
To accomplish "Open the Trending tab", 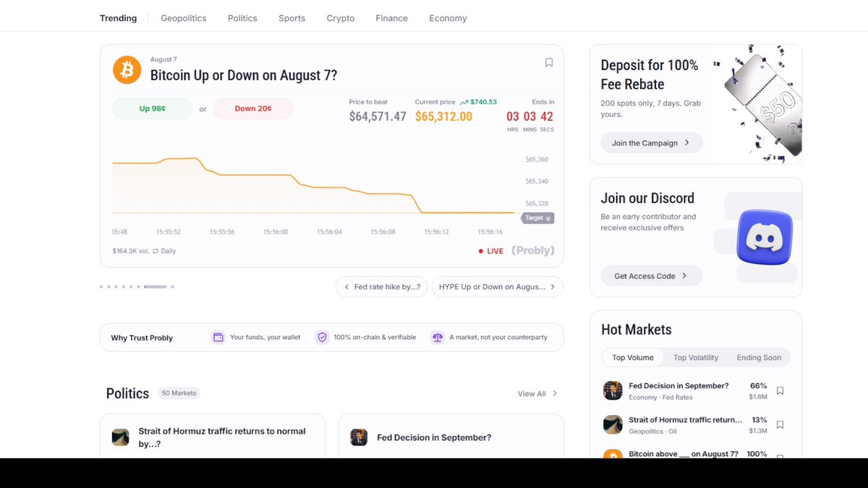I will [x=118, y=18].
